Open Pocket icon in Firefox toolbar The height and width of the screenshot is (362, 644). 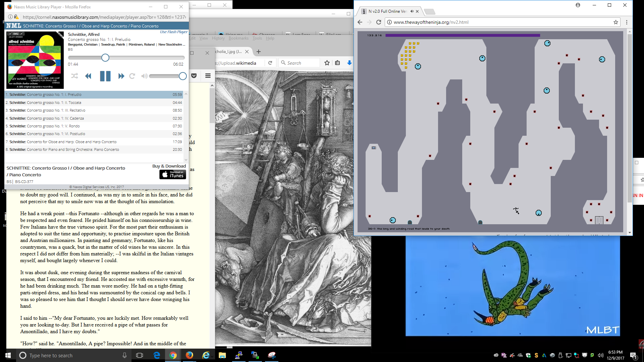[x=194, y=76]
